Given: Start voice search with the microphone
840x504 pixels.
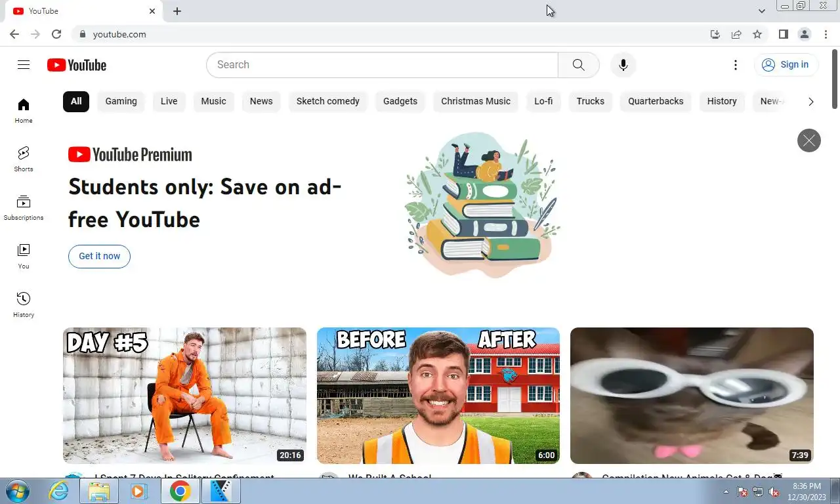Looking at the screenshot, I should pyautogui.click(x=623, y=65).
